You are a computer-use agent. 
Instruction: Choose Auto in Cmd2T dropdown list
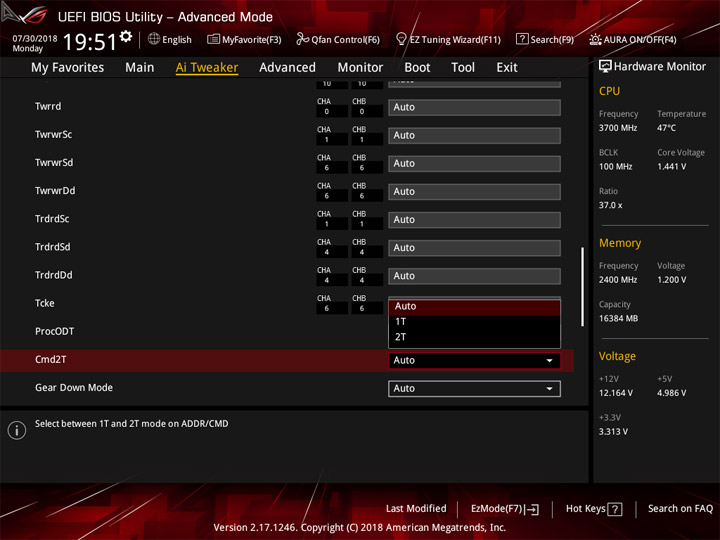tap(474, 307)
